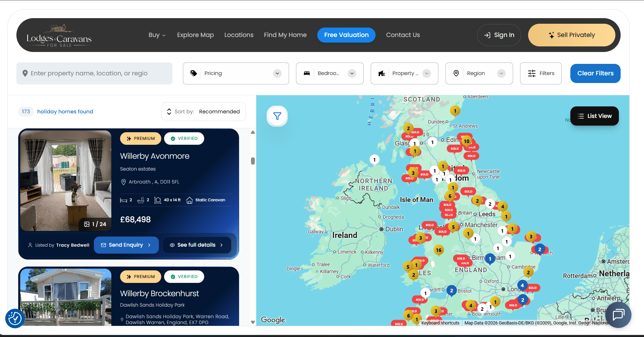Click the Lodges & Caravans For Sale logo
This screenshot has height=337, width=644.
[59, 35]
